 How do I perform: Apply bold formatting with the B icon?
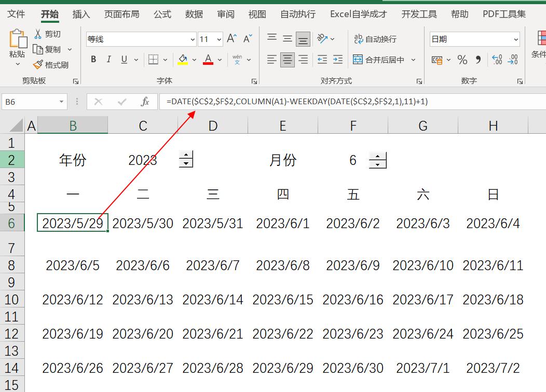coord(93,59)
